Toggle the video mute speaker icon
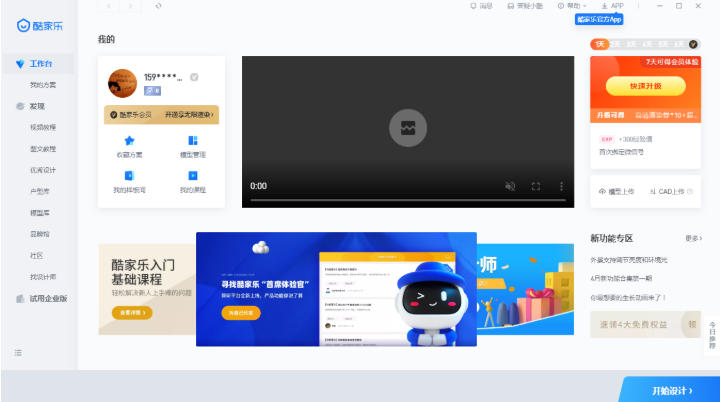This screenshot has height=402, width=720. coord(510,186)
